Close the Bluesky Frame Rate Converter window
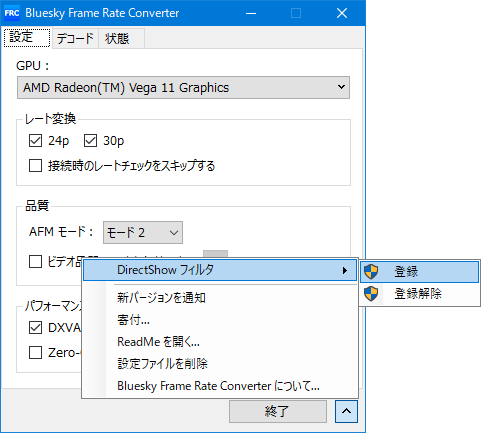This screenshot has height=433, width=481. pyautogui.click(x=342, y=13)
